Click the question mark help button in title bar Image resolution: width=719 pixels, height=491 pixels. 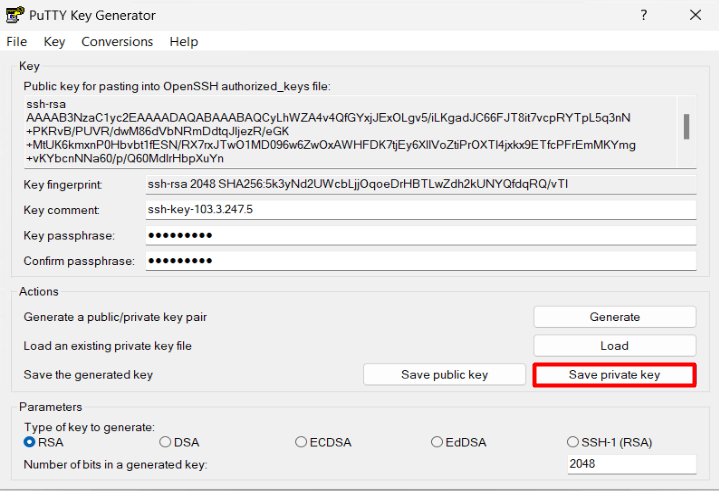tap(644, 15)
